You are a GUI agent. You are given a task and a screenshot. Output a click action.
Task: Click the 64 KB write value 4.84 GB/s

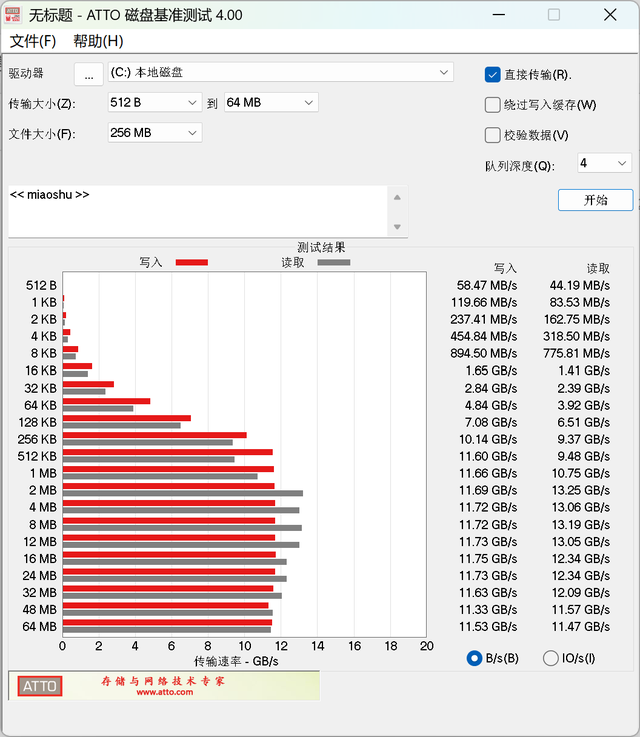point(492,406)
